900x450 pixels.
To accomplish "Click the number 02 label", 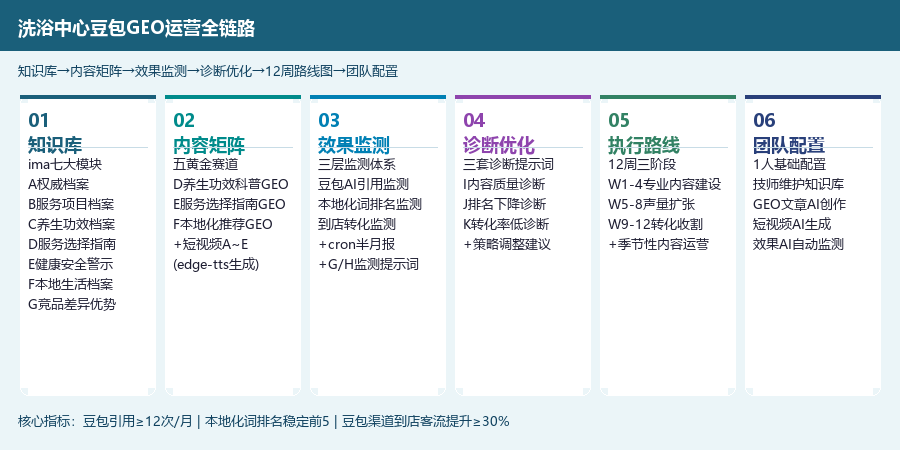I will pos(184,121).
